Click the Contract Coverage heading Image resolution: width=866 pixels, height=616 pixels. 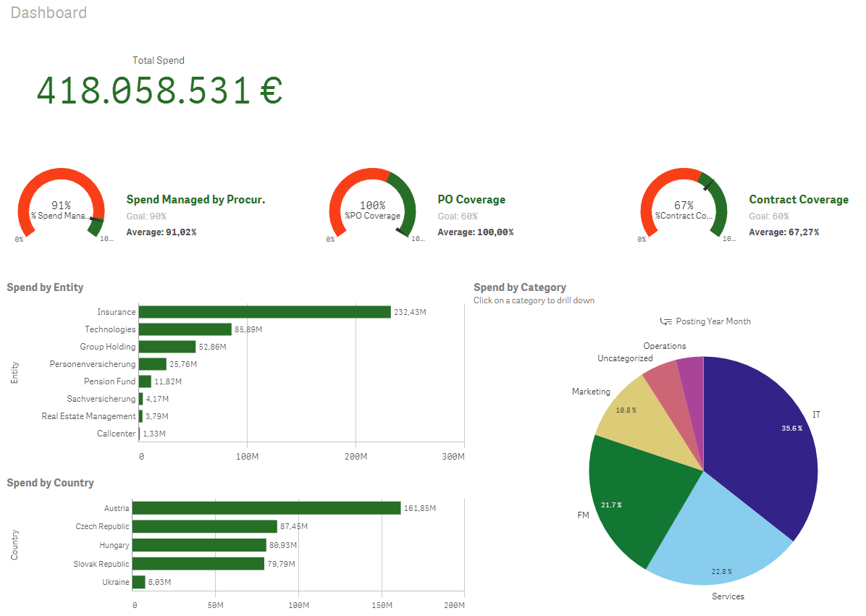click(x=798, y=200)
